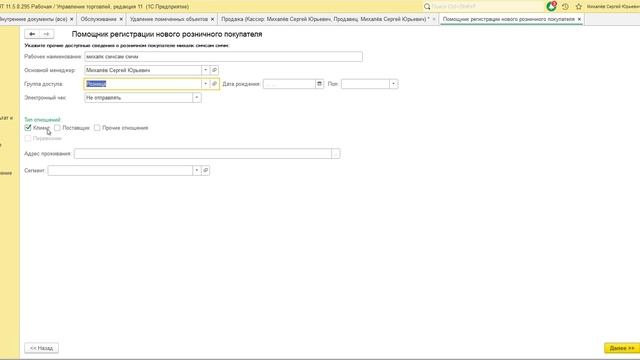Open user profile Михалёв Сергей Юрьевич
The width and height of the screenshot is (640, 360).
click(x=613, y=7)
